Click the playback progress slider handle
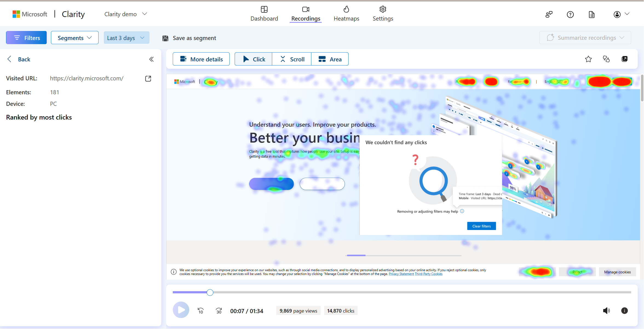 pyautogui.click(x=210, y=293)
